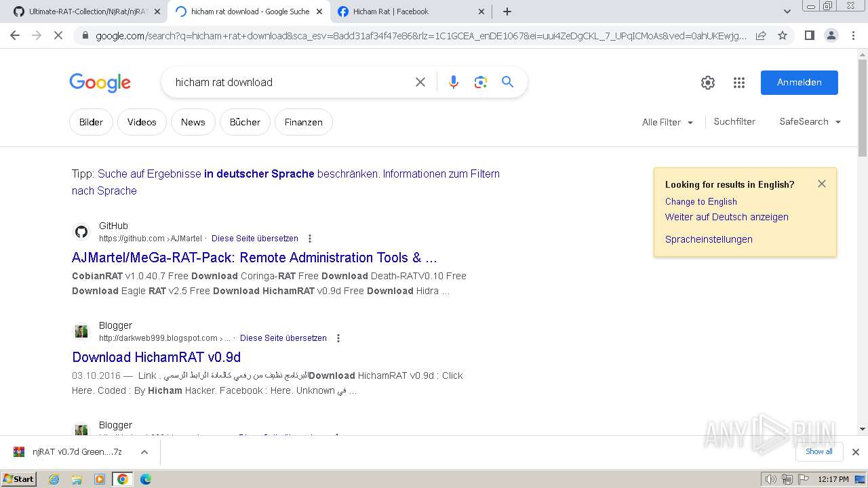The image size is (868, 488).
Task: Open Chrome profile icon
Action: coord(831,35)
